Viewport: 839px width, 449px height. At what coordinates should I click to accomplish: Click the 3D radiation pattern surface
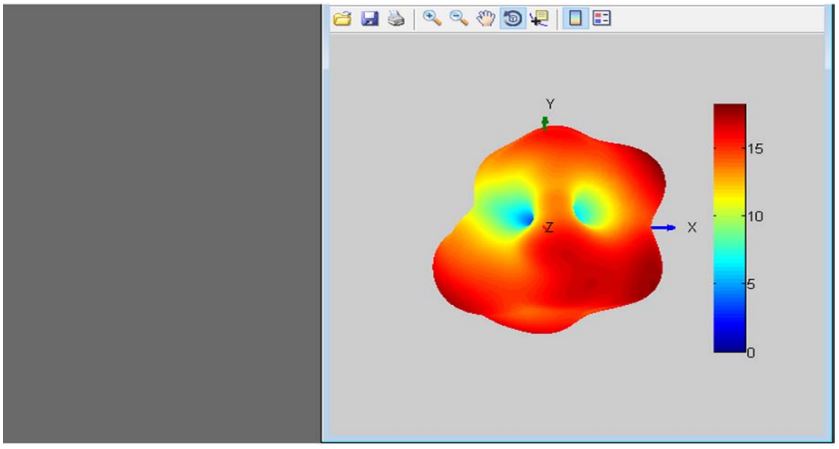550,230
